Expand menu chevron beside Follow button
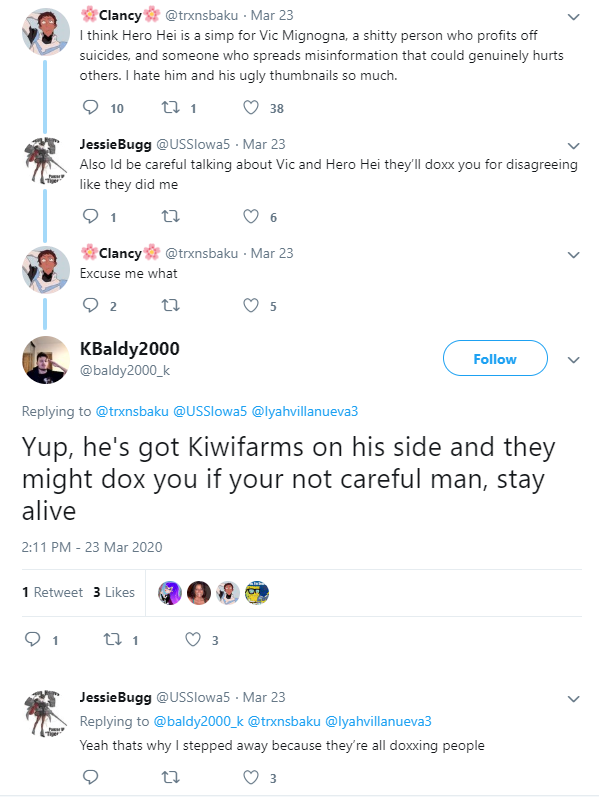599x797 pixels. (574, 360)
